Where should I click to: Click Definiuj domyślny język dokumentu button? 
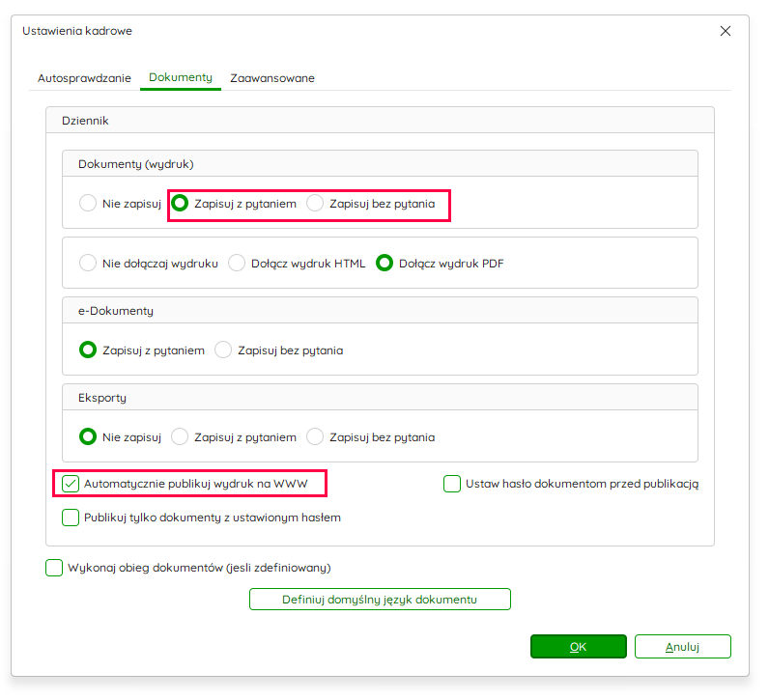coord(380,599)
